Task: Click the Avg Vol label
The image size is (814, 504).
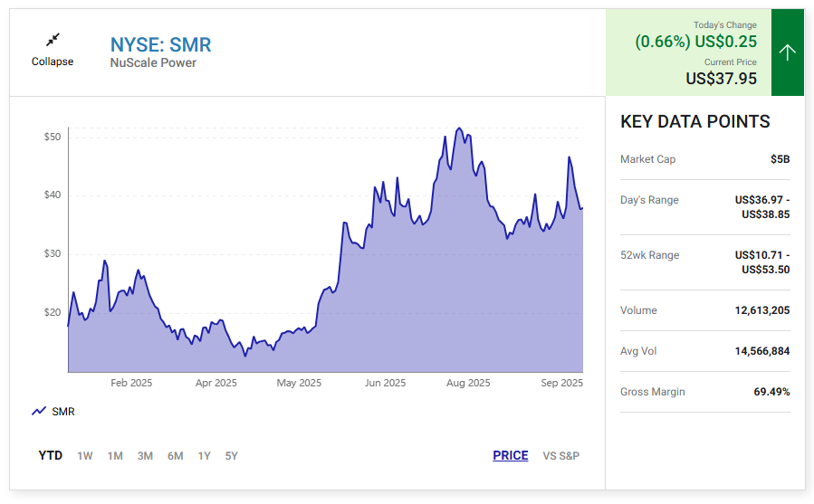Action: pyautogui.click(x=638, y=351)
